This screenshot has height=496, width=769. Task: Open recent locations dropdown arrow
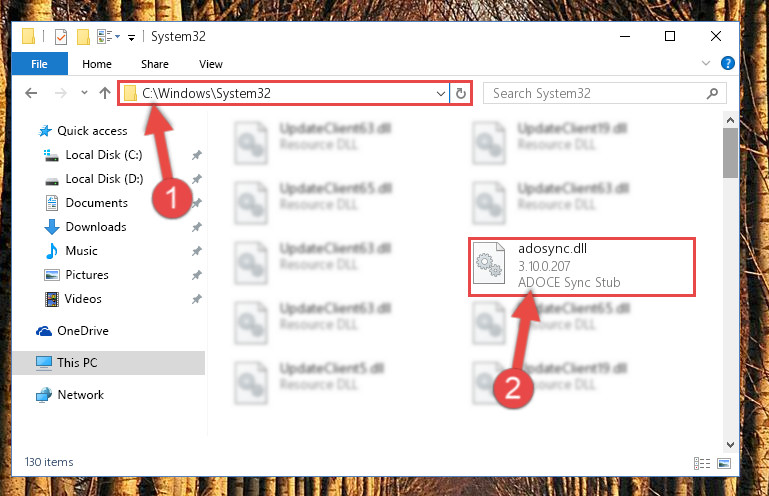(84, 93)
